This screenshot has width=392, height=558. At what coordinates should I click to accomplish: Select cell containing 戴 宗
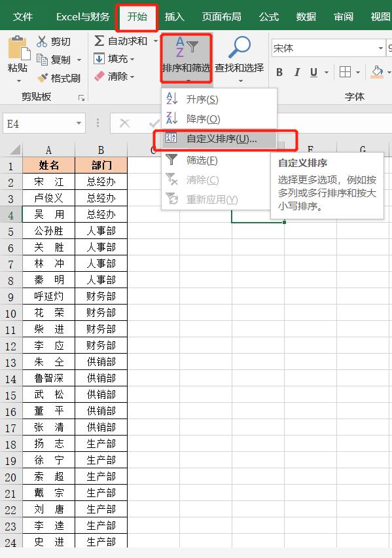(x=48, y=493)
